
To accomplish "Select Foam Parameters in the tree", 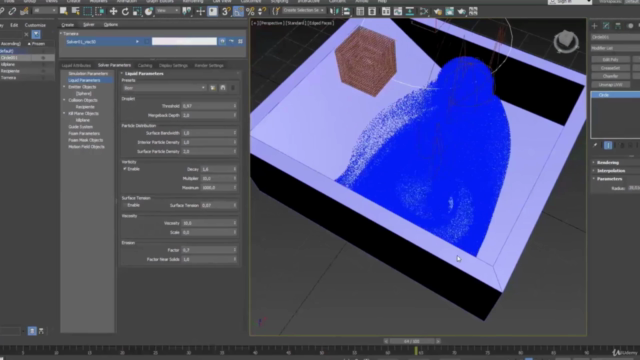I will (x=84, y=133).
